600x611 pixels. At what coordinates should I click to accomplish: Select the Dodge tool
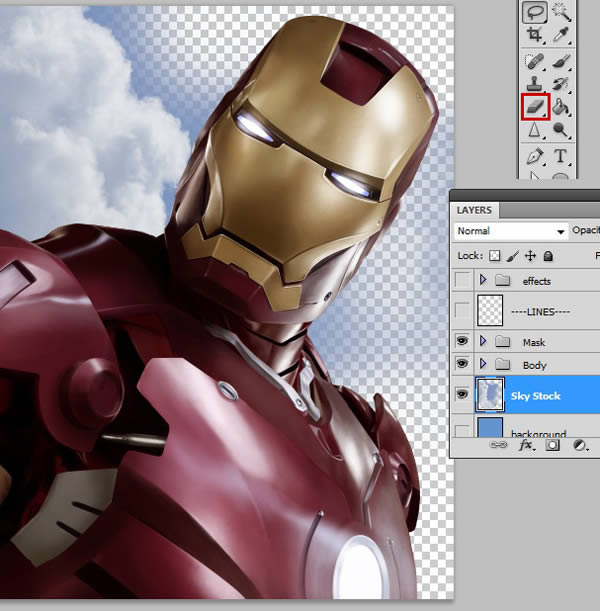[561, 130]
